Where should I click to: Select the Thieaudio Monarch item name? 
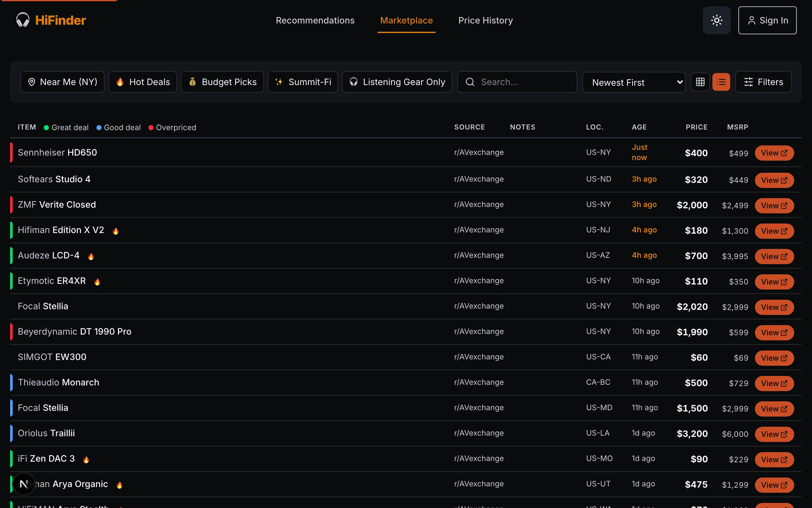pos(58,382)
